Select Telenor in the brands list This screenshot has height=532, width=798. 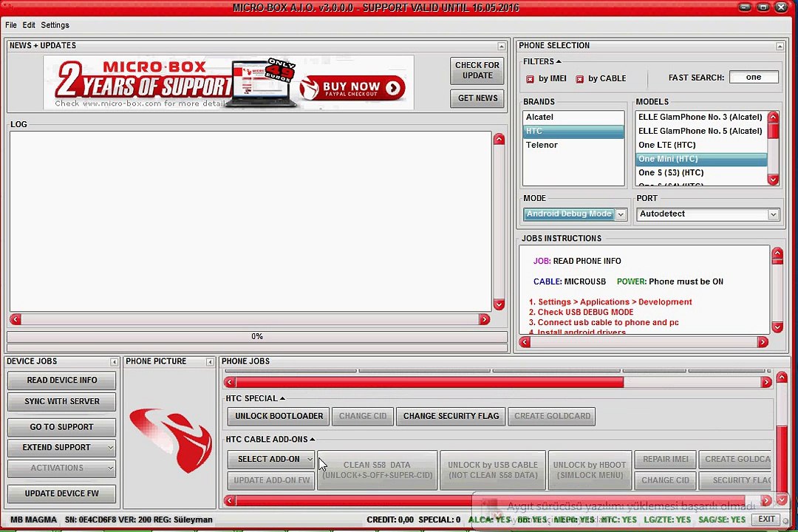573,145
